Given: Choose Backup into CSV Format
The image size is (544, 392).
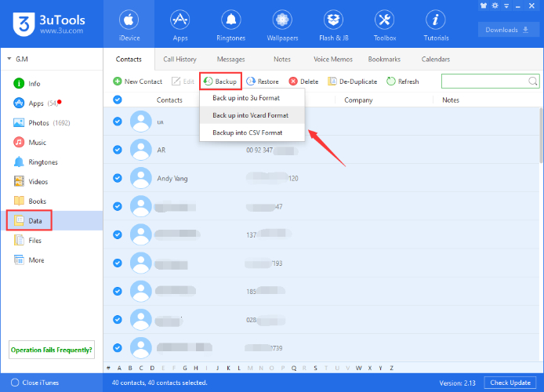Looking at the screenshot, I should click(252, 132).
